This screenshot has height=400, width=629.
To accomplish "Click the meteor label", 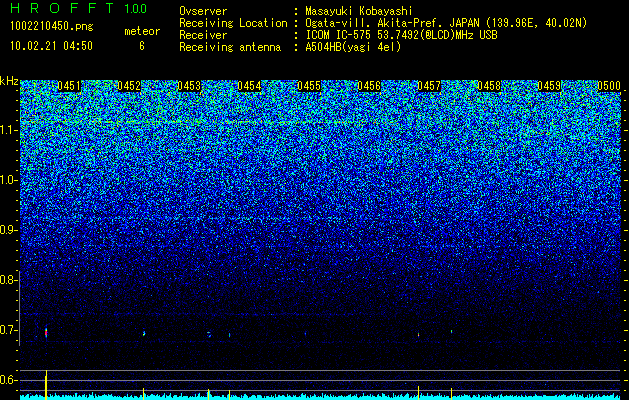I will click(142, 31).
